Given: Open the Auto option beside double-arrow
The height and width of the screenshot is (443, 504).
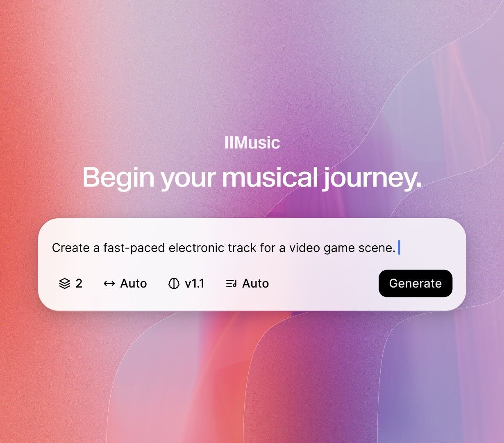Looking at the screenshot, I should 125,283.
